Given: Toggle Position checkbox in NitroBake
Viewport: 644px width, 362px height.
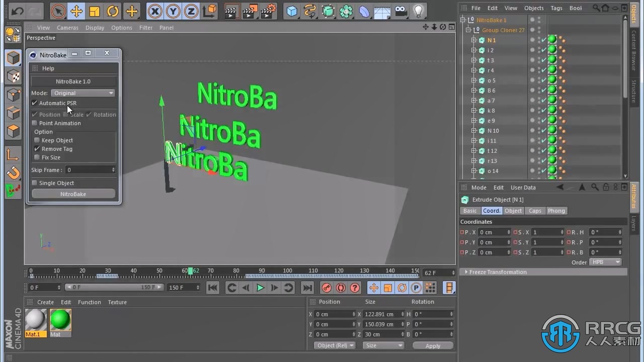Looking at the screenshot, I should (x=35, y=115).
